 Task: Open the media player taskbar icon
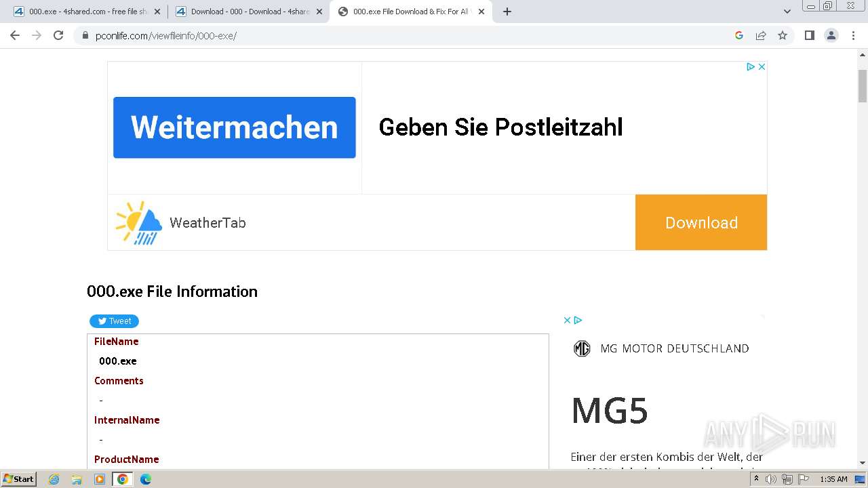[100, 479]
